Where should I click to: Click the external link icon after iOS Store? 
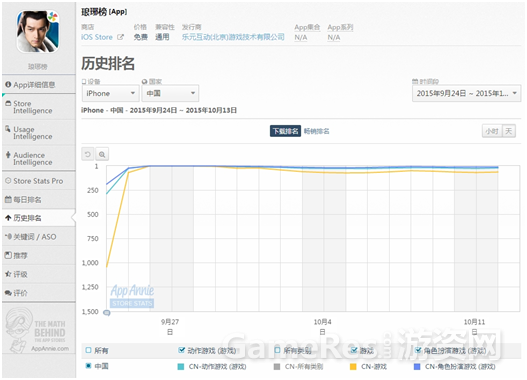[x=120, y=37]
